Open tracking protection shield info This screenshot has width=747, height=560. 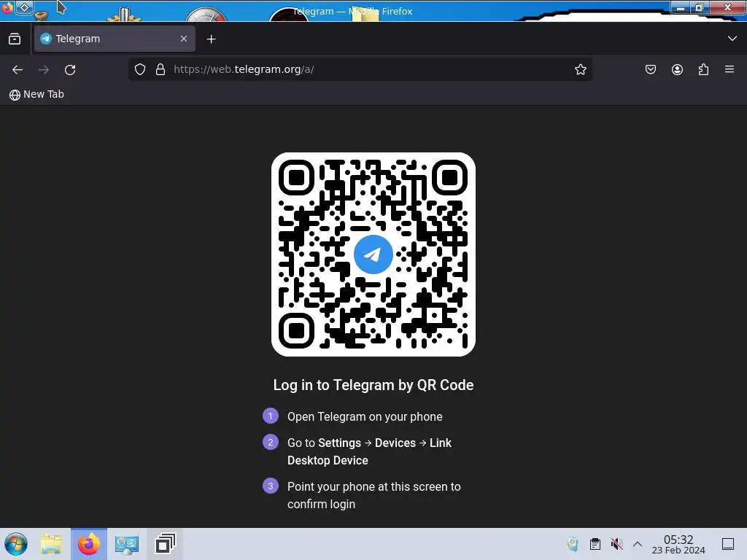(140, 69)
